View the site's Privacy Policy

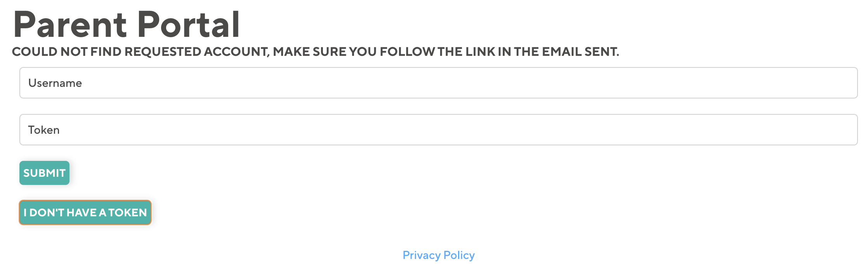pos(438,255)
